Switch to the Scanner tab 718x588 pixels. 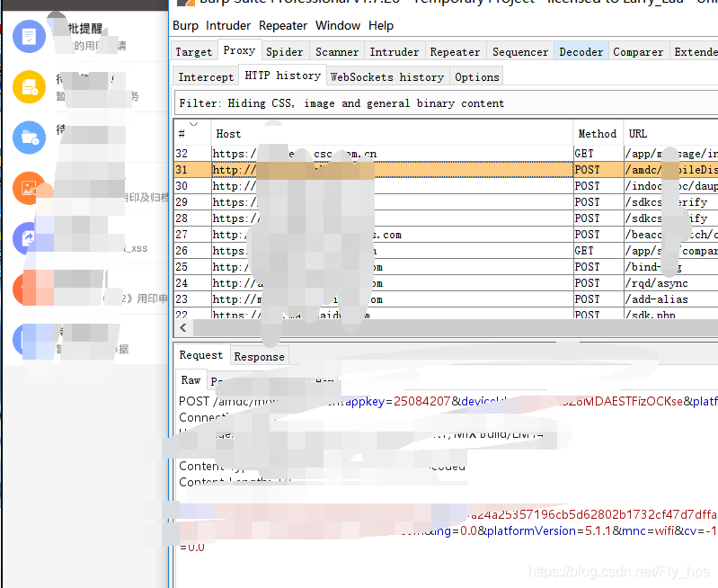pyautogui.click(x=337, y=52)
